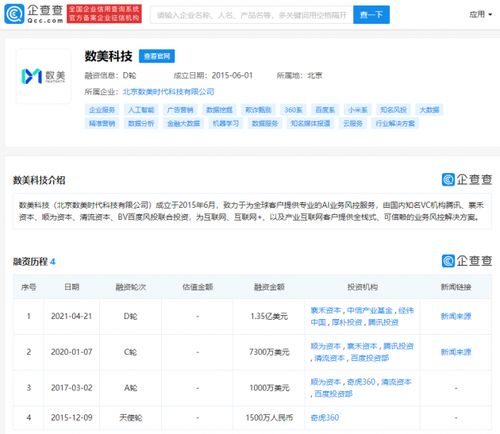The width and height of the screenshot is (500, 434).
Task: Open 新闻来源 link for the 2020-01-07 round
Action: (456, 352)
